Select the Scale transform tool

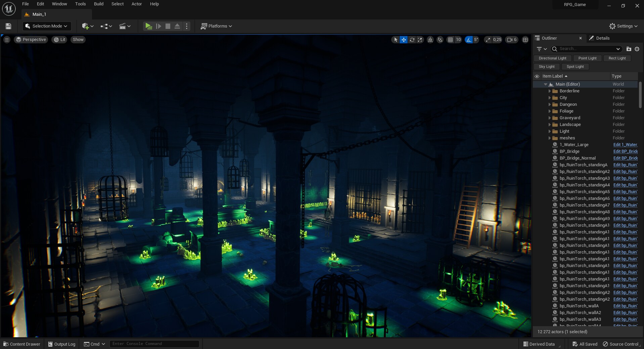[420, 40]
